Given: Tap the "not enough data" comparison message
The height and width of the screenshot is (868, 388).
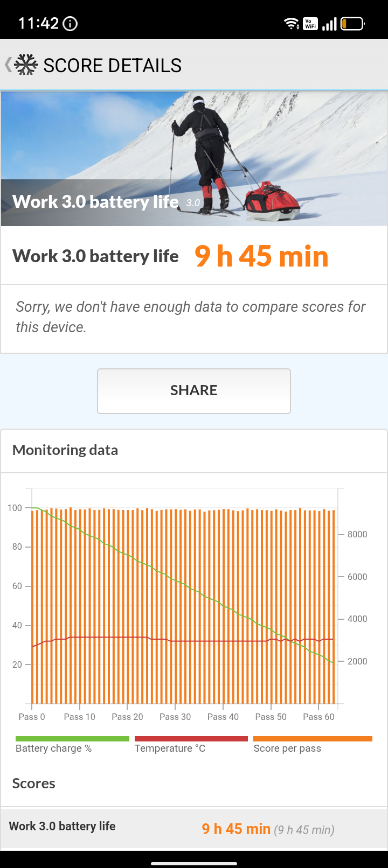Looking at the screenshot, I should (191, 317).
